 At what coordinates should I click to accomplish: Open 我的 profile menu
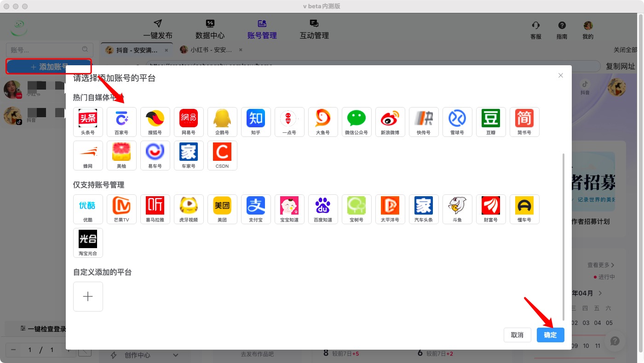588,30
